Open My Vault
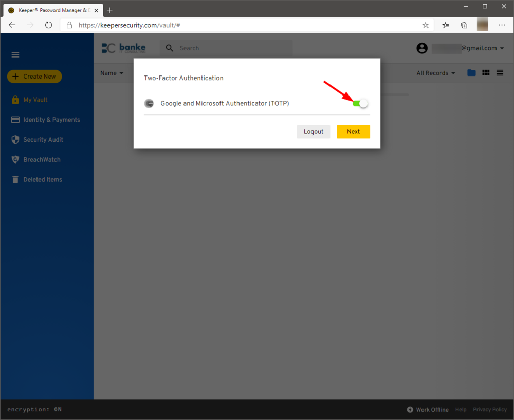Image resolution: width=514 pixels, height=420 pixels. [x=35, y=100]
